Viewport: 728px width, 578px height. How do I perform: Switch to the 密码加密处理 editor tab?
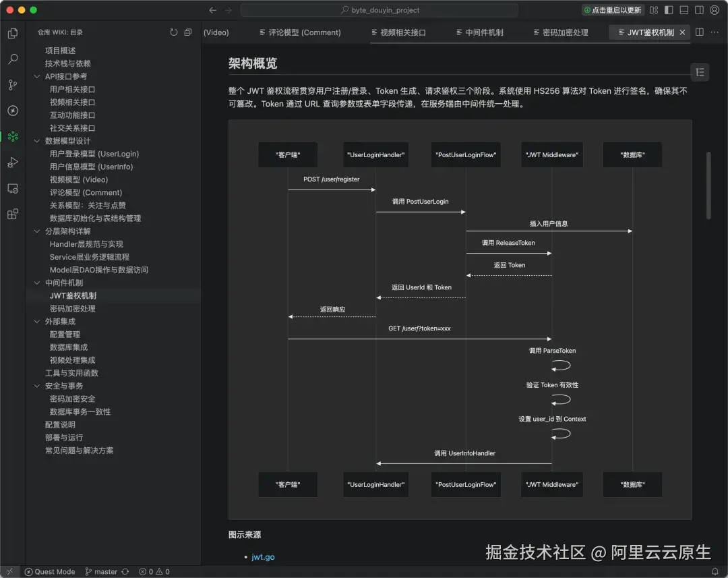pos(561,32)
